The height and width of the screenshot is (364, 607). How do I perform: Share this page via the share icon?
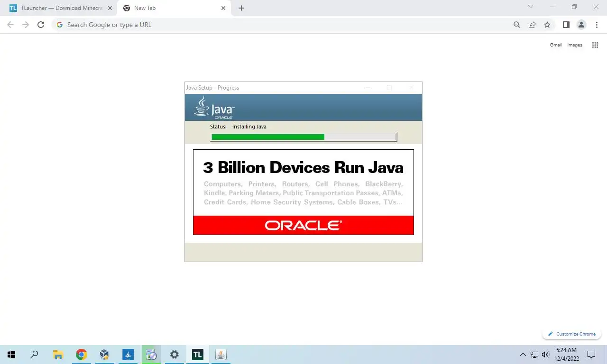point(532,25)
